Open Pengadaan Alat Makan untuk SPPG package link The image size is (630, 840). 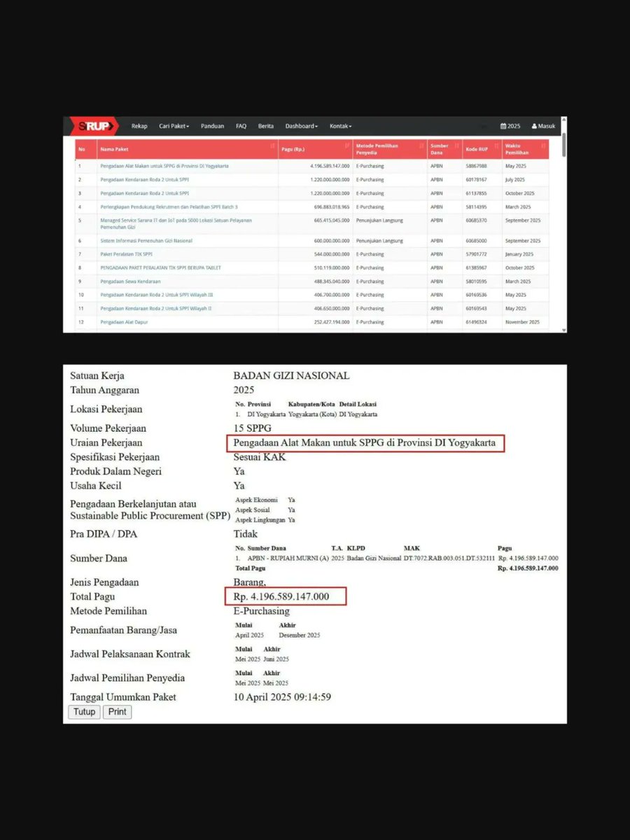[x=164, y=166]
